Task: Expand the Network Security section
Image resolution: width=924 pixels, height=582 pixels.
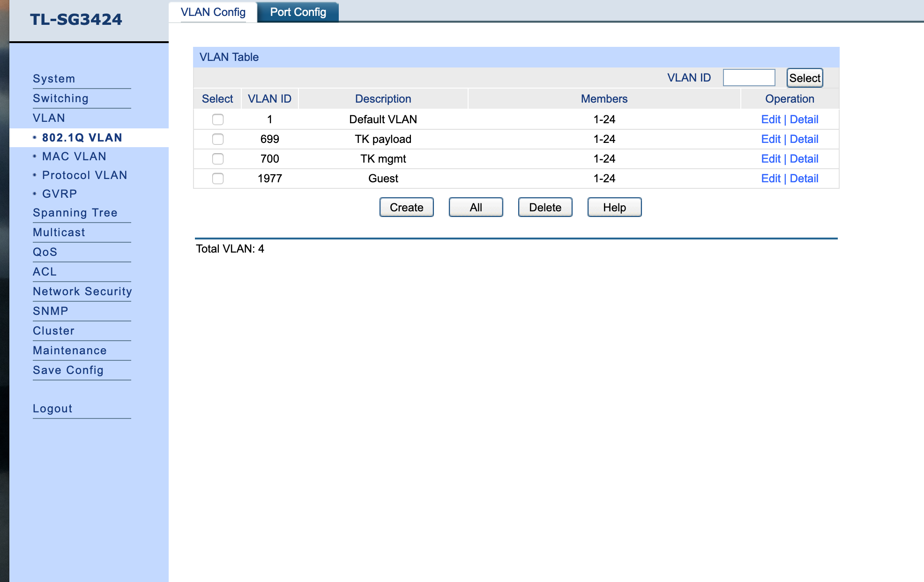Action: click(82, 291)
